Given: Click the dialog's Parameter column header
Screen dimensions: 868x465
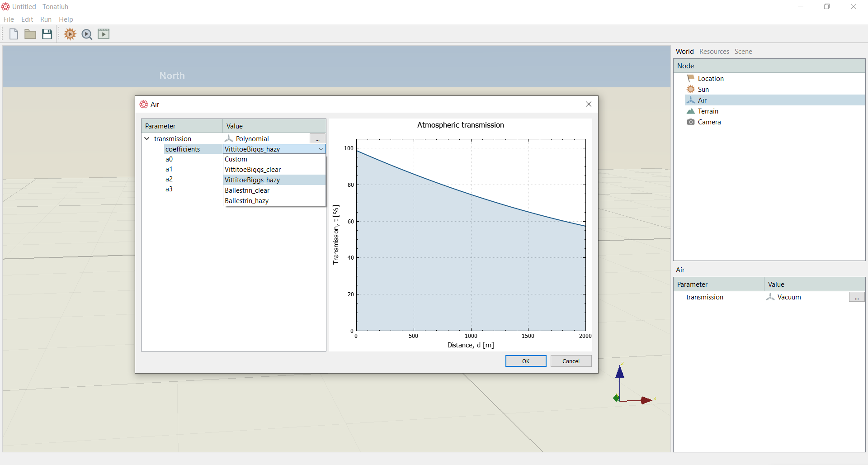Looking at the screenshot, I should pyautogui.click(x=182, y=126).
